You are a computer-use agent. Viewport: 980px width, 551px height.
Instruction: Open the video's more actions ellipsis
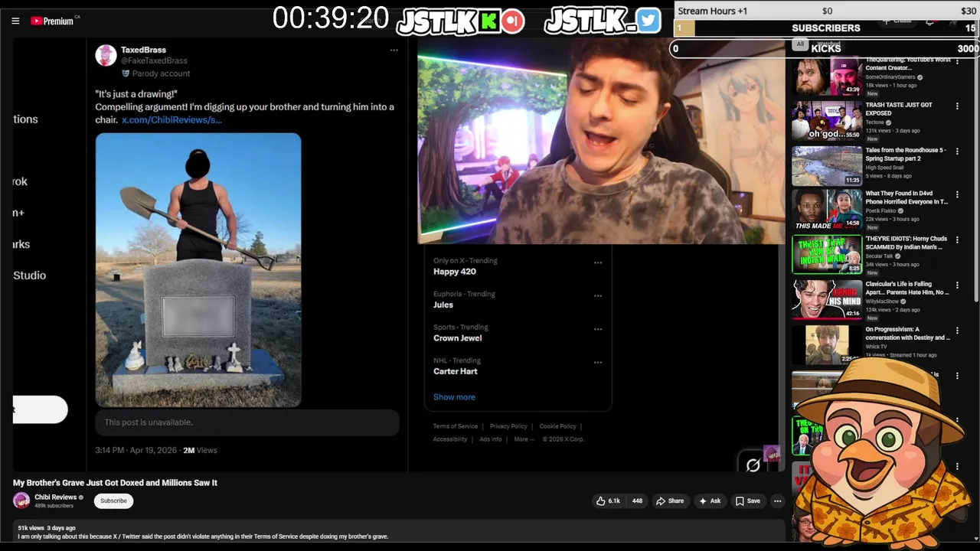[x=777, y=501]
